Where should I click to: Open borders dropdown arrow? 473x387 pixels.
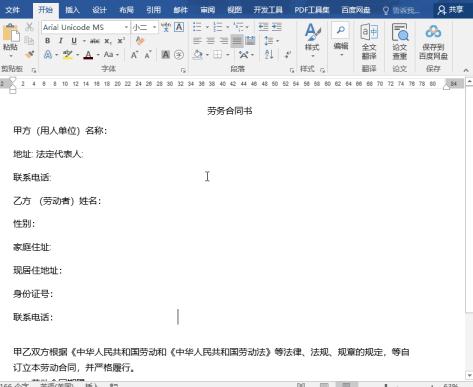coord(228,55)
